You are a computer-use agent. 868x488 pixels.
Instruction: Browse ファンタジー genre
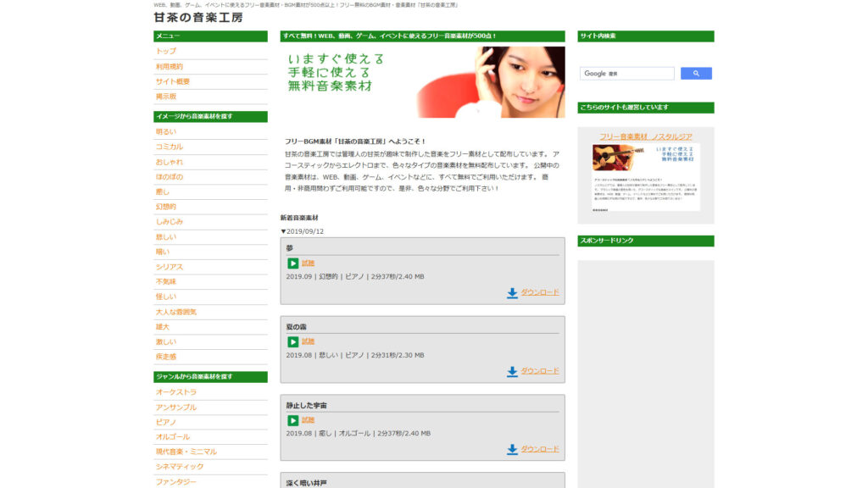[176, 482]
